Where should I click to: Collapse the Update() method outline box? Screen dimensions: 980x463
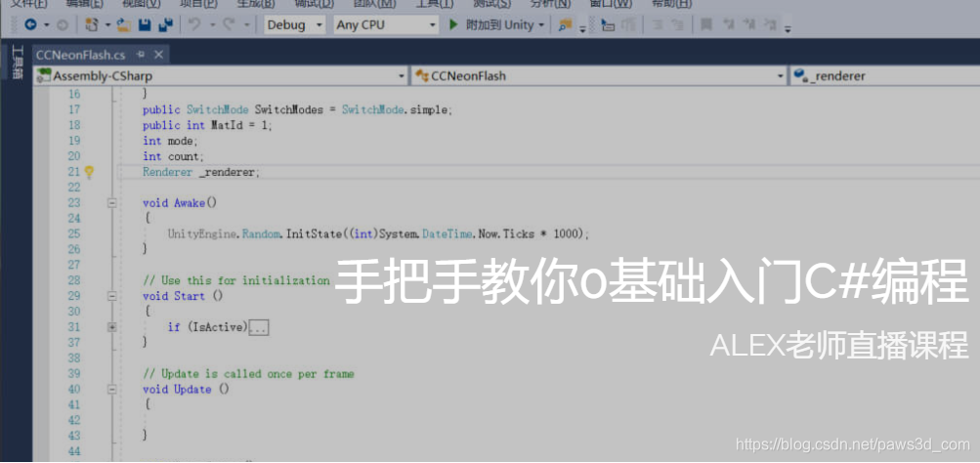112,390
